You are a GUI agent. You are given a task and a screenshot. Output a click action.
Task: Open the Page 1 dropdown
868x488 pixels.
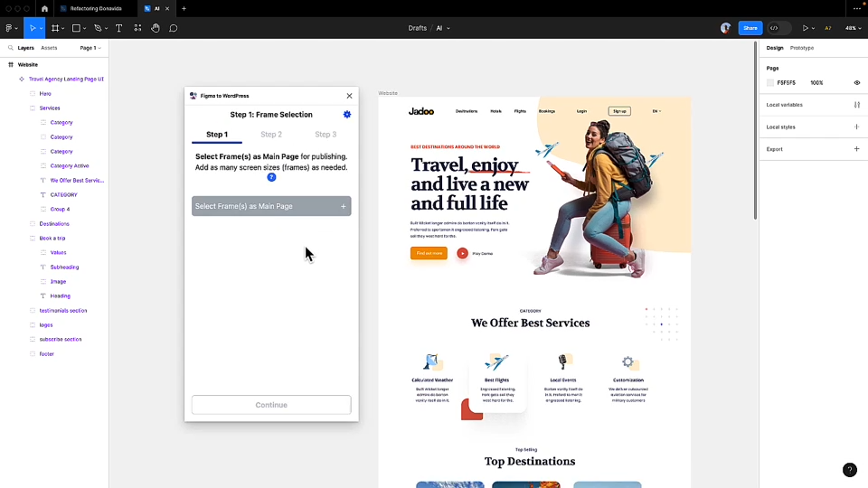(90, 48)
